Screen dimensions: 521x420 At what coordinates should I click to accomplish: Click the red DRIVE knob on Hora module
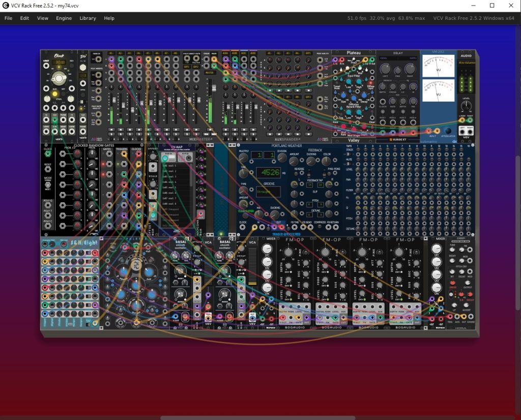click(452, 283)
